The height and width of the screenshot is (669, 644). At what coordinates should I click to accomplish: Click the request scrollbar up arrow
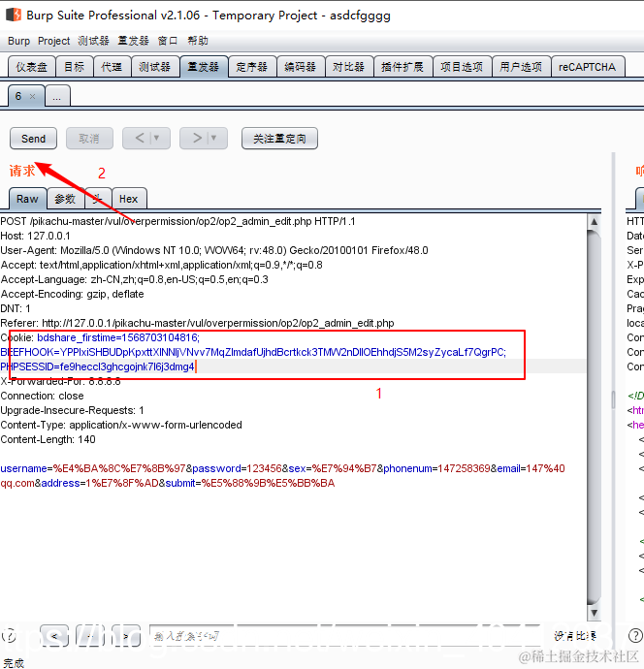click(594, 221)
